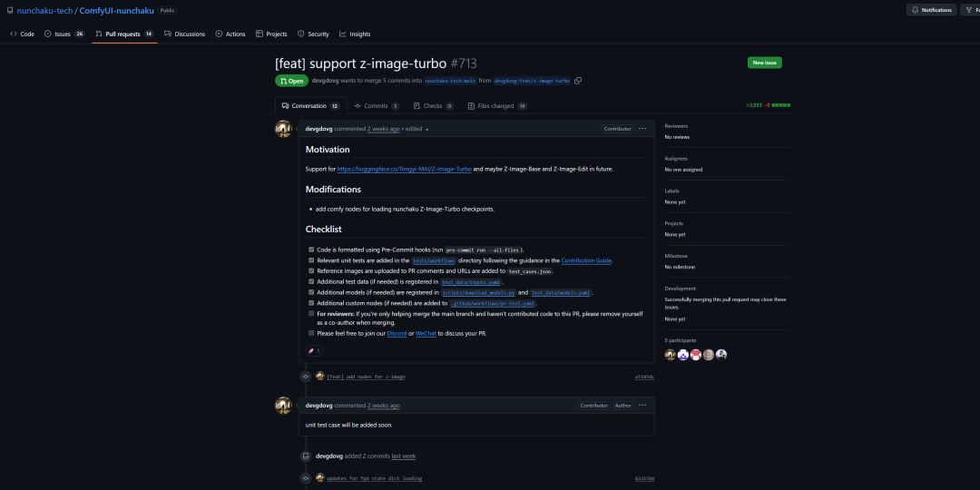Click the third participant avatar
Screen dimensions: 980x490
pyautogui.click(x=696, y=355)
